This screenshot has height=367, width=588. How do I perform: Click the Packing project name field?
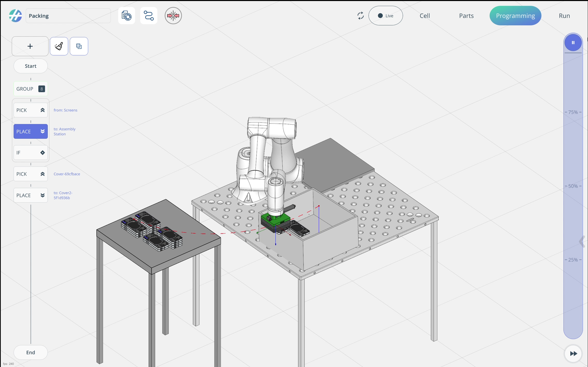[x=68, y=16]
